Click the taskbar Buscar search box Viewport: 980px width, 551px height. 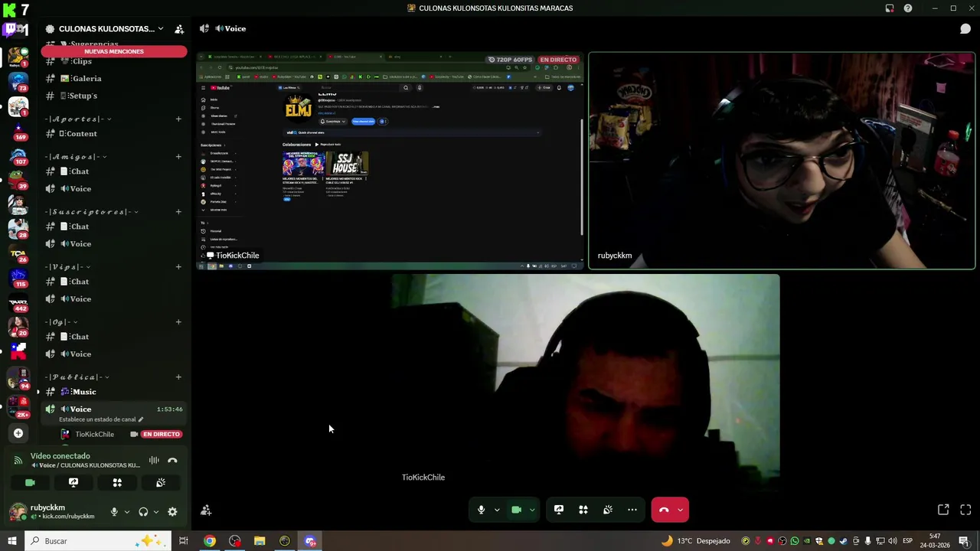point(99,541)
